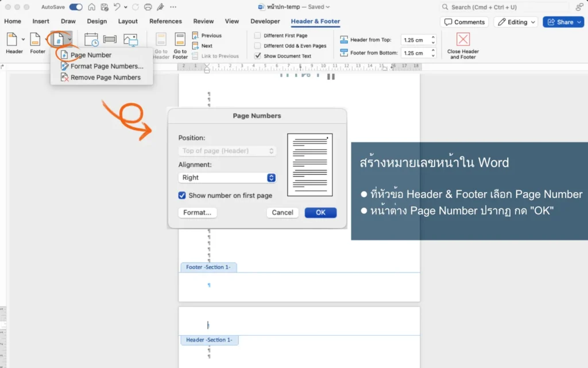Click Link to Previous icon

coord(195,56)
